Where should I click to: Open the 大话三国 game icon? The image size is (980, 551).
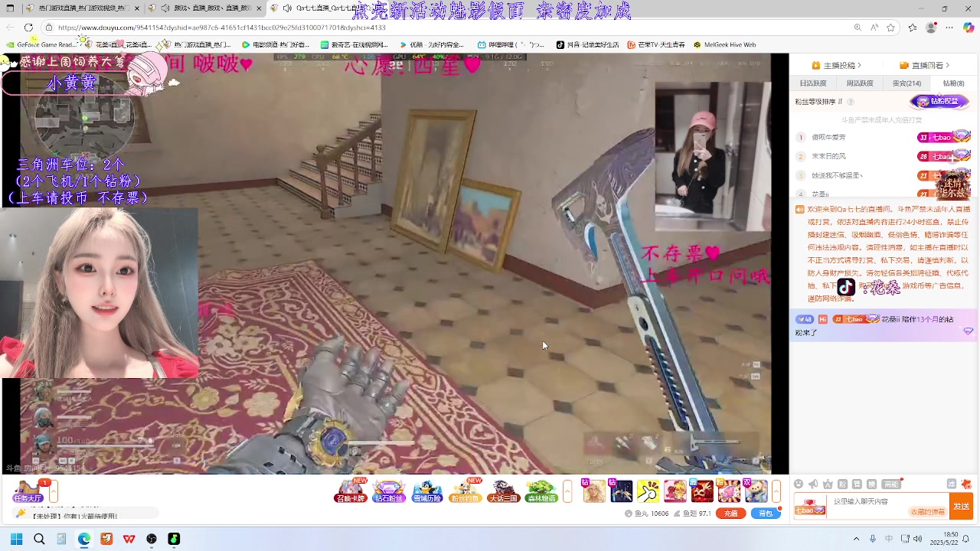503,491
